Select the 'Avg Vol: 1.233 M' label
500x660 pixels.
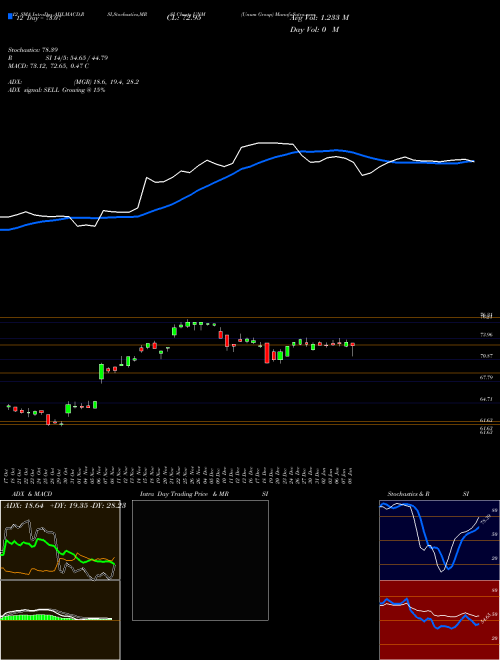[x=319, y=17]
